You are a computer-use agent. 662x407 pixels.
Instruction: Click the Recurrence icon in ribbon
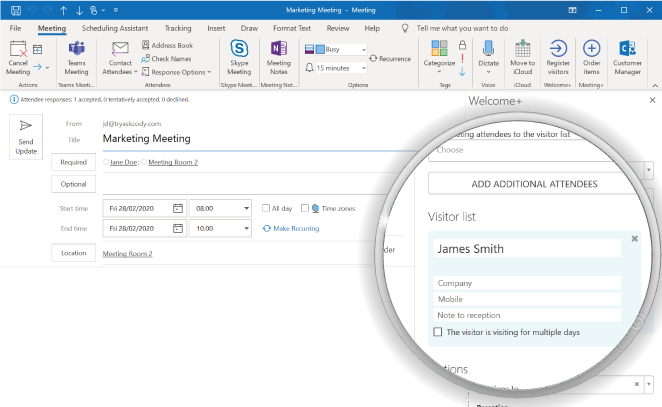pyautogui.click(x=390, y=59)
